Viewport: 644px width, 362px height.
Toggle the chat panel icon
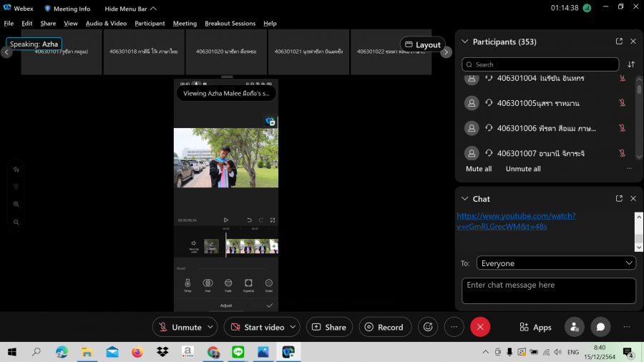601,327
